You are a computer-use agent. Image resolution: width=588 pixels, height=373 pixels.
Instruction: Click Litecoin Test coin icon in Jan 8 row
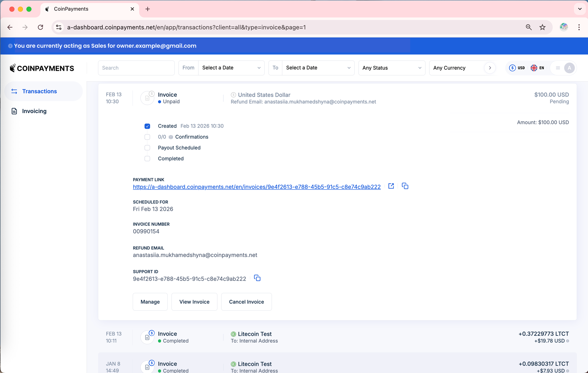pos(233,364)
